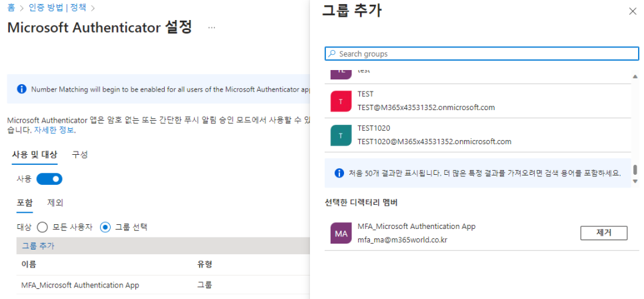Open the 자세한 정보 link
Image resolution: width=644 pixels, height=299 pixels.
[x=54, y=131]
